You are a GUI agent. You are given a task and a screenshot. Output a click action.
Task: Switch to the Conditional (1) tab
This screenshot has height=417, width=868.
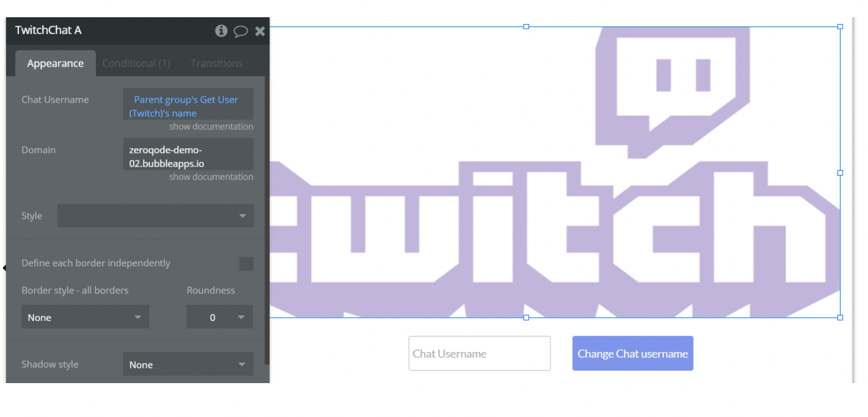tap(136, 63)
